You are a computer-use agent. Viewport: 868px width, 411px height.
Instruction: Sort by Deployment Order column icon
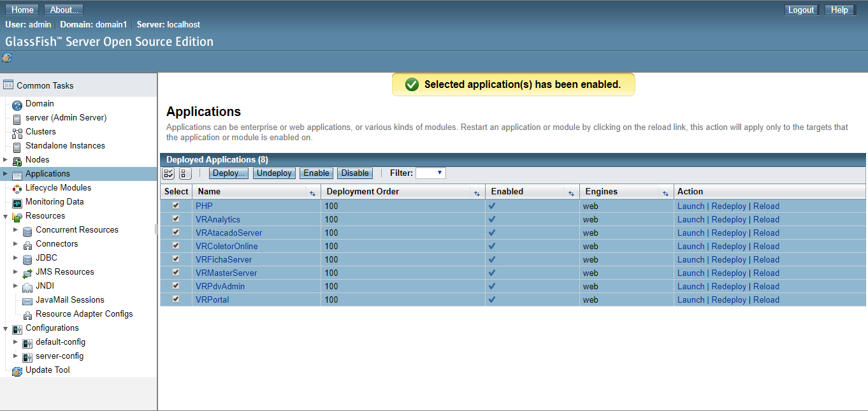[477, 192]
